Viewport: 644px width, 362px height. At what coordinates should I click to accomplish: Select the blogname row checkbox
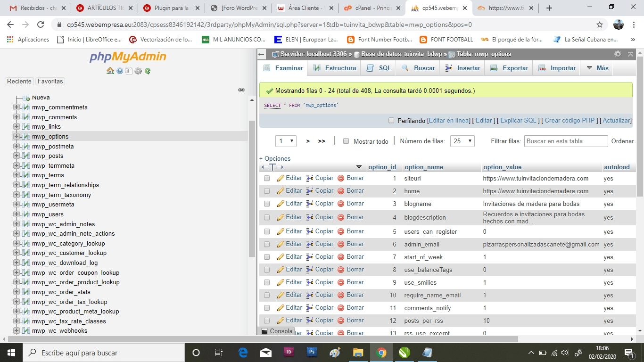coord(267,204)
